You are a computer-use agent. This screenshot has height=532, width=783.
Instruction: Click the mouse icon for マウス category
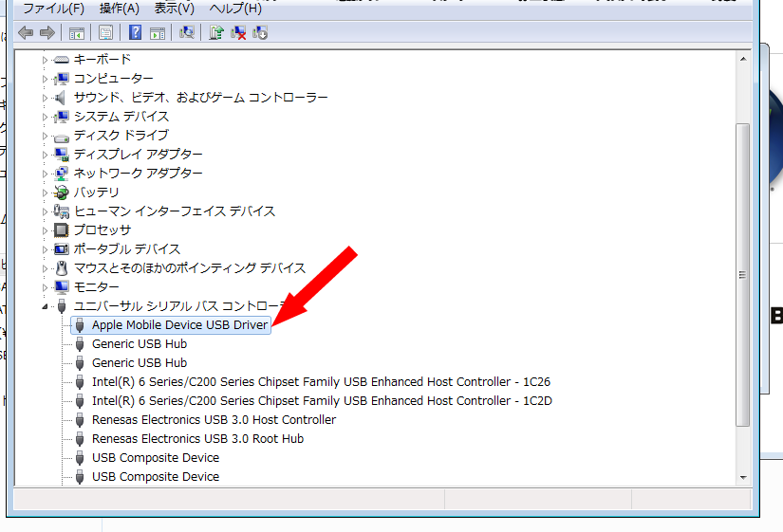62,268
